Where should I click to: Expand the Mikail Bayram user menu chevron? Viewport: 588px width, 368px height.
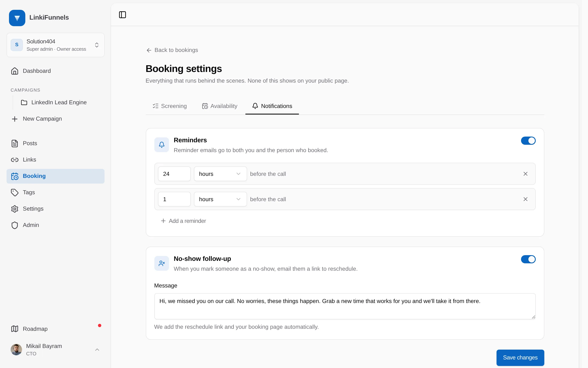coord(97,350)
